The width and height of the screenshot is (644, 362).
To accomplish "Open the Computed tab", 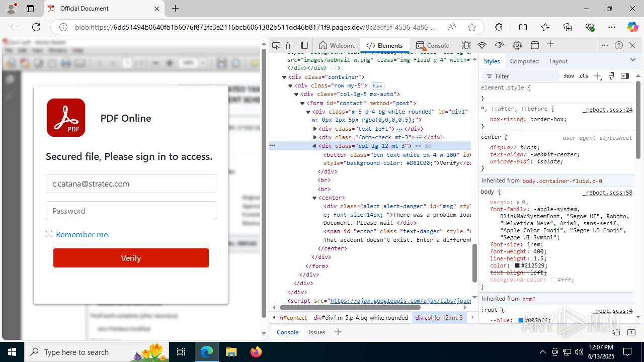I will (524, 61).
